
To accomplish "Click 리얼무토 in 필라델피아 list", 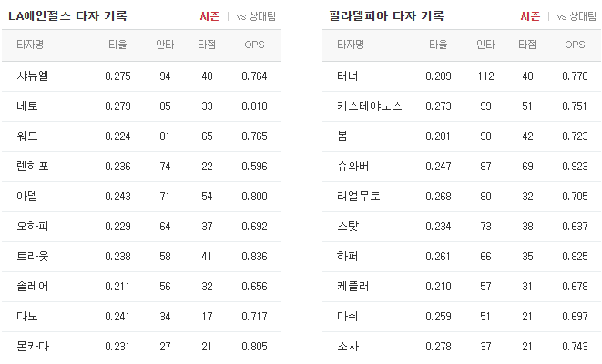I will click(358, 197).
